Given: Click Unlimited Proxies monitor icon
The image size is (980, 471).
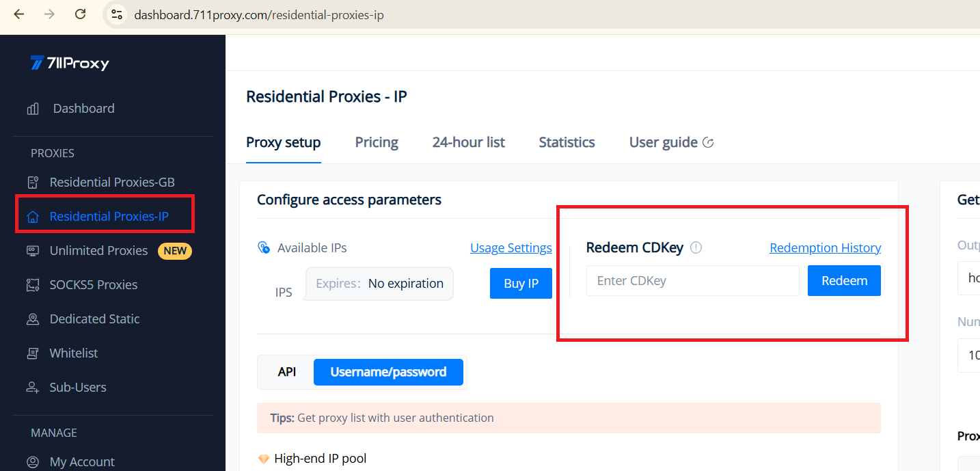Looking at the screenshot, I should (32, 251).
